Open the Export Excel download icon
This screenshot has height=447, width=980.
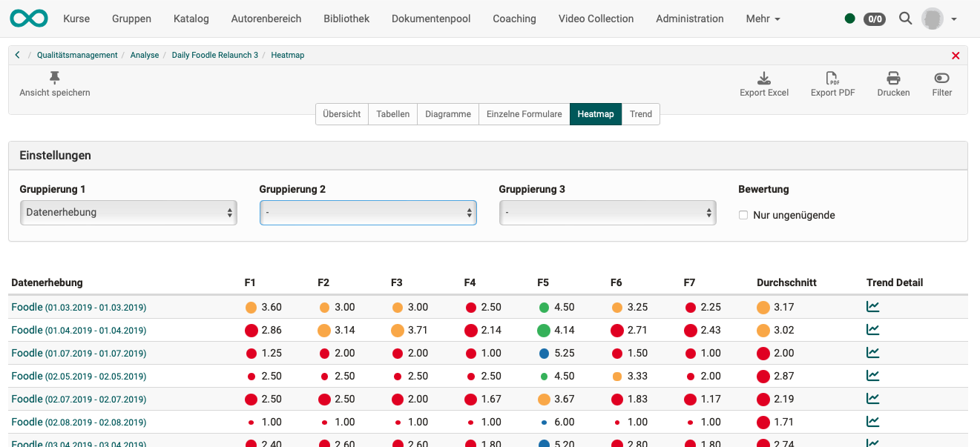click(x=763, y=82)
